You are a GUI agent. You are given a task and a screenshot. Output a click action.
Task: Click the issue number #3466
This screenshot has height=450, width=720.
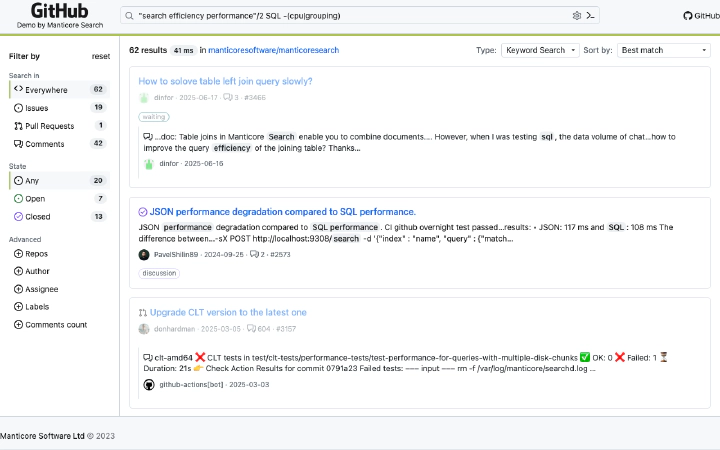pos(255,97)
